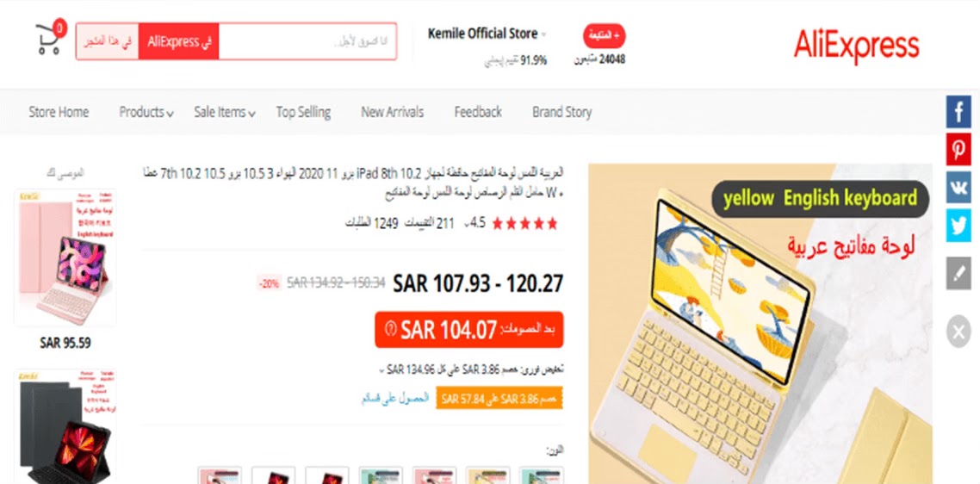Image resolution: width=980 pixels, height=484 pixels.
Task: Select the yellow keyboard color swatch
Action: [488, 475]
